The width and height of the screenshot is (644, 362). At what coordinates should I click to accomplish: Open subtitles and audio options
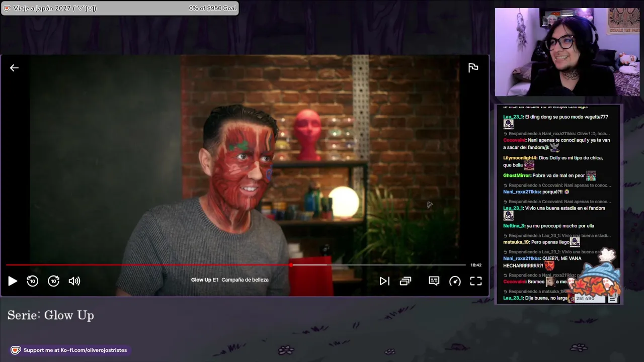[x=434, y=281]
